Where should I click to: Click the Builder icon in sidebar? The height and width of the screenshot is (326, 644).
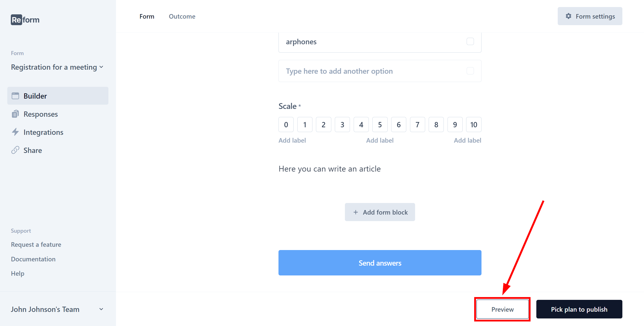pos(15,96)
